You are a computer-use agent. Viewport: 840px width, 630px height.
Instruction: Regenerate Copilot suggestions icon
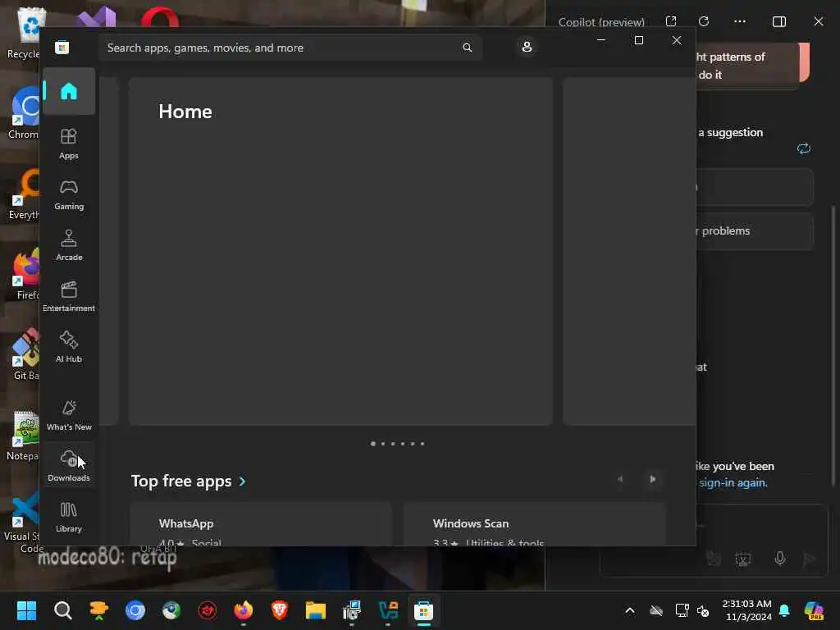tap(804, 148)
